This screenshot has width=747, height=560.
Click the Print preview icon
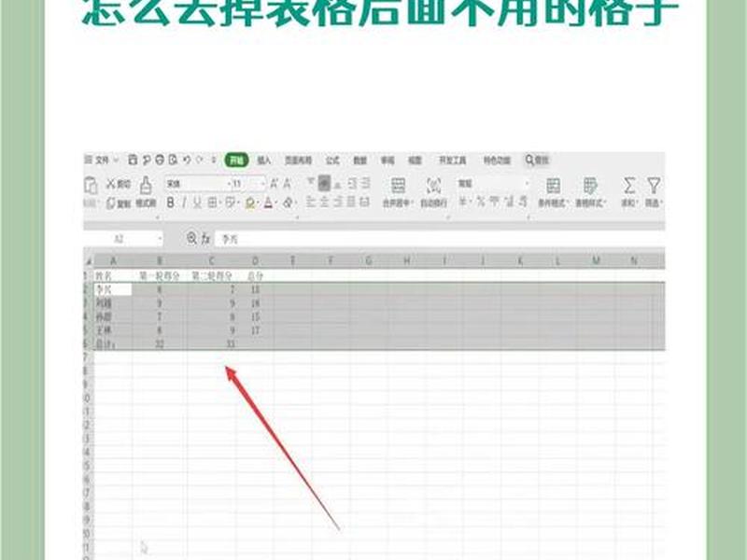coord(173,160)
